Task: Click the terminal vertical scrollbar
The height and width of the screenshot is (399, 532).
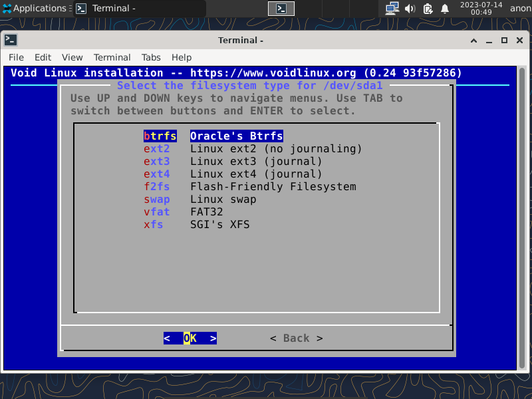Action: tap(522, 218)
